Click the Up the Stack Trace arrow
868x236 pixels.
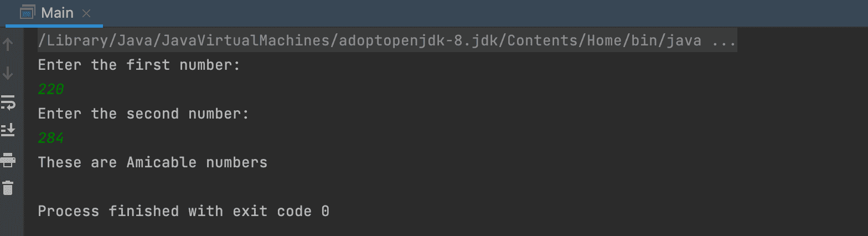click(8, 44)
